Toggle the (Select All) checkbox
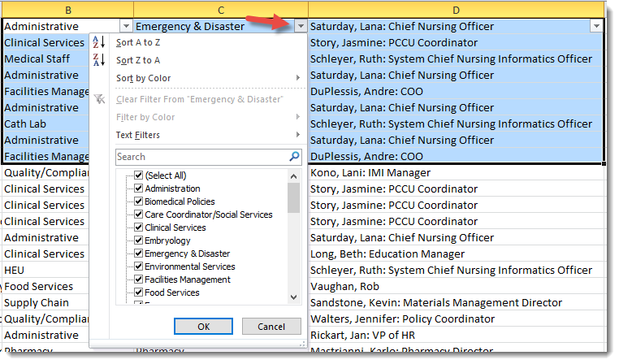 138,175
